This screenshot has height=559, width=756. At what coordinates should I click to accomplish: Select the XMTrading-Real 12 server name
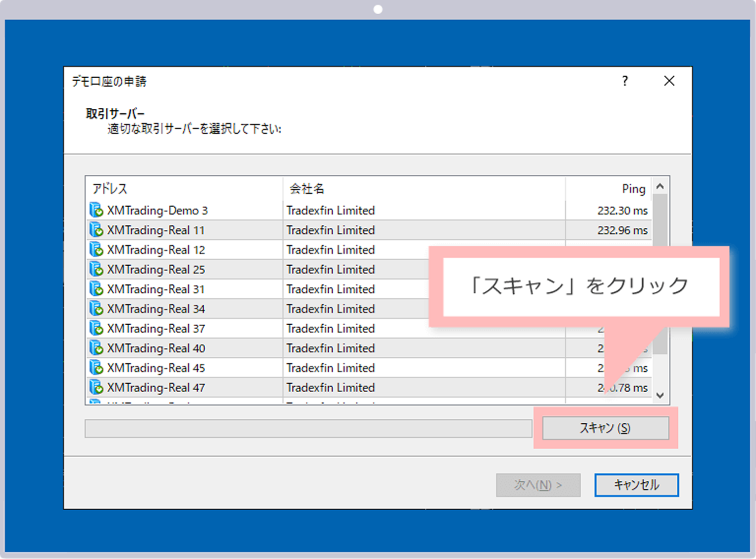(156, 250)
